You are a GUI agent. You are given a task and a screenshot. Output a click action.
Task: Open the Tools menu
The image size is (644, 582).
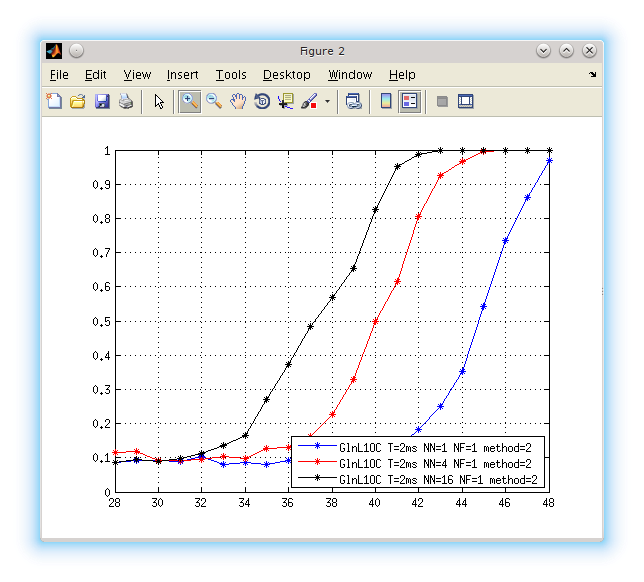230,75
